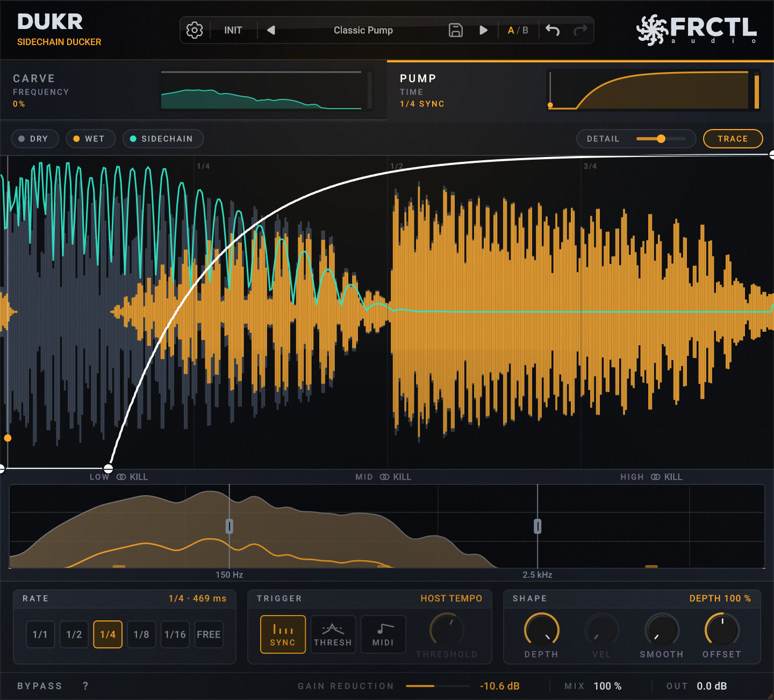The height and width of the screenshot is (700, 774).
Task: Undo the last change
Action: click(x=553, y=30)
